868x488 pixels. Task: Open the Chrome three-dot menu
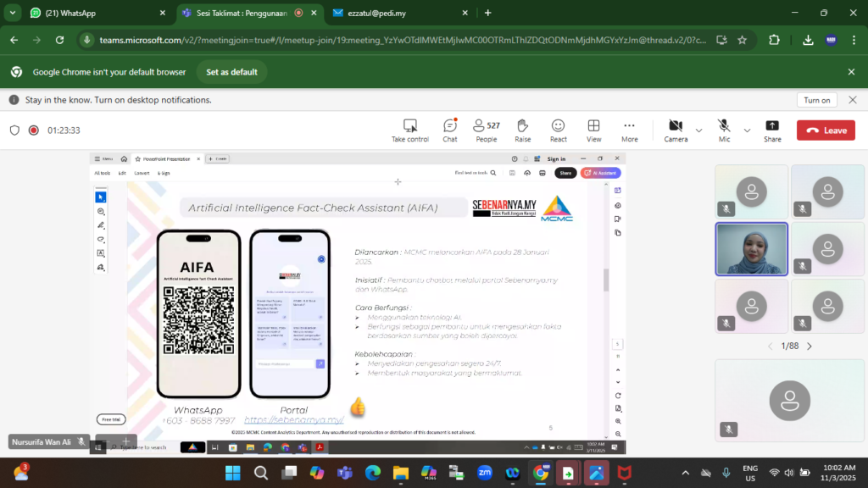pyautogui.click(x=854, y=40)
